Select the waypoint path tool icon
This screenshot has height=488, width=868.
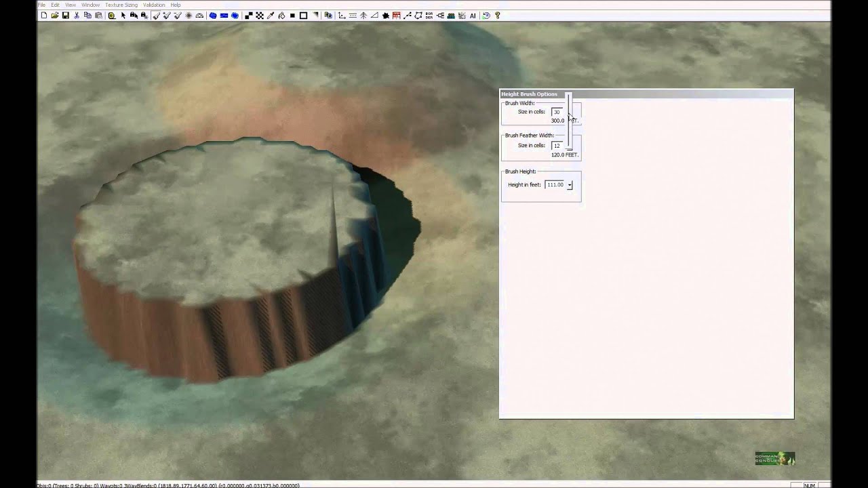408,15
